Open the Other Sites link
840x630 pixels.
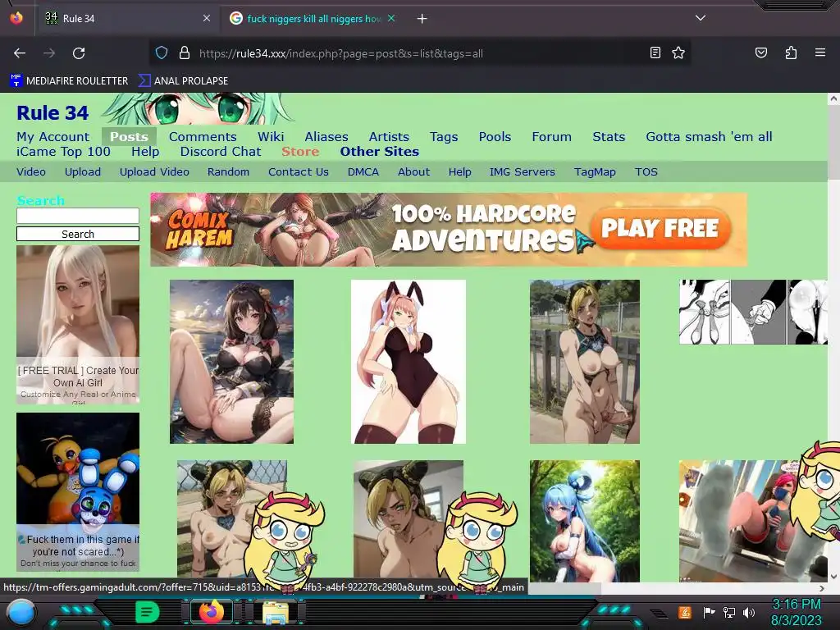tap(379, 152)
